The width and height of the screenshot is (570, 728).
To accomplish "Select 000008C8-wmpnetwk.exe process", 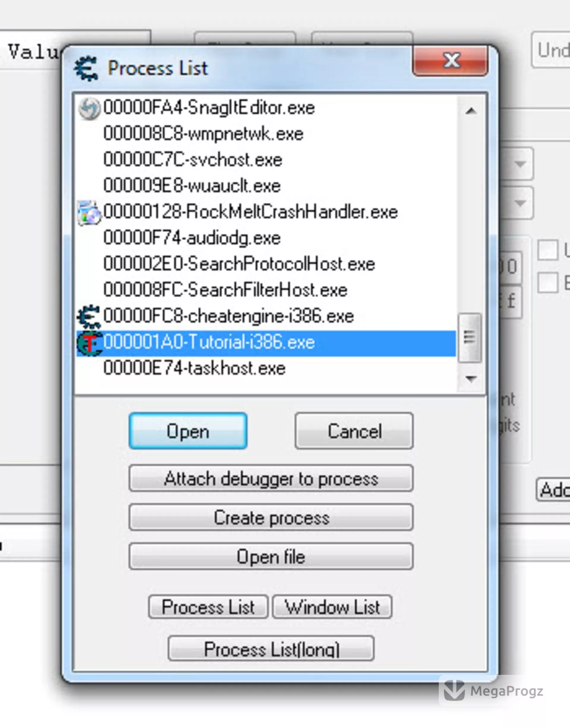I will click(266, 134).
